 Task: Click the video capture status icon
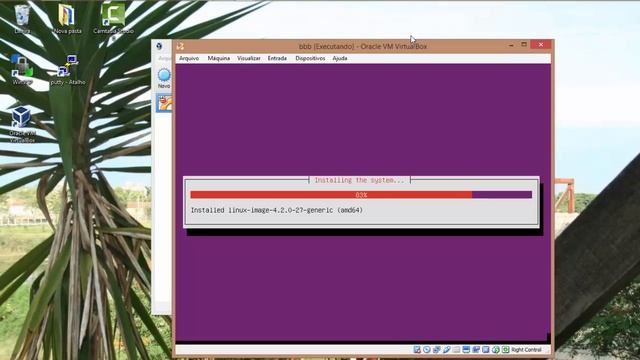(476, 350)
